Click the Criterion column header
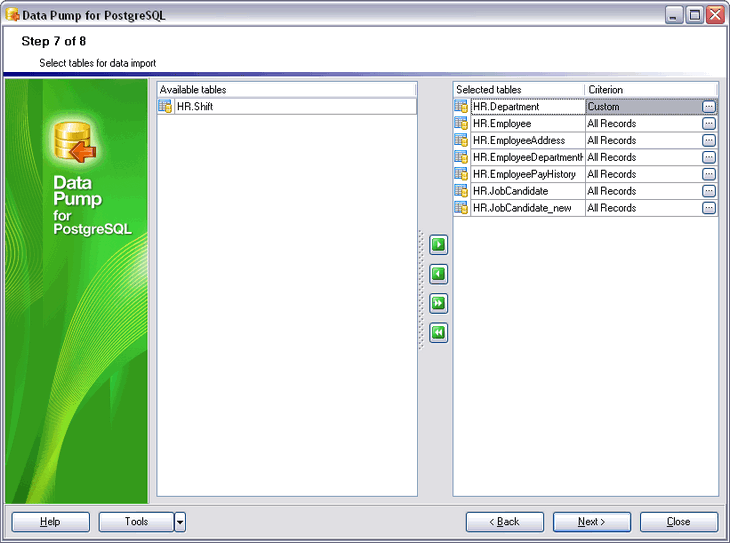This screenshot has height=543, width=730. (x=650, y=90)
